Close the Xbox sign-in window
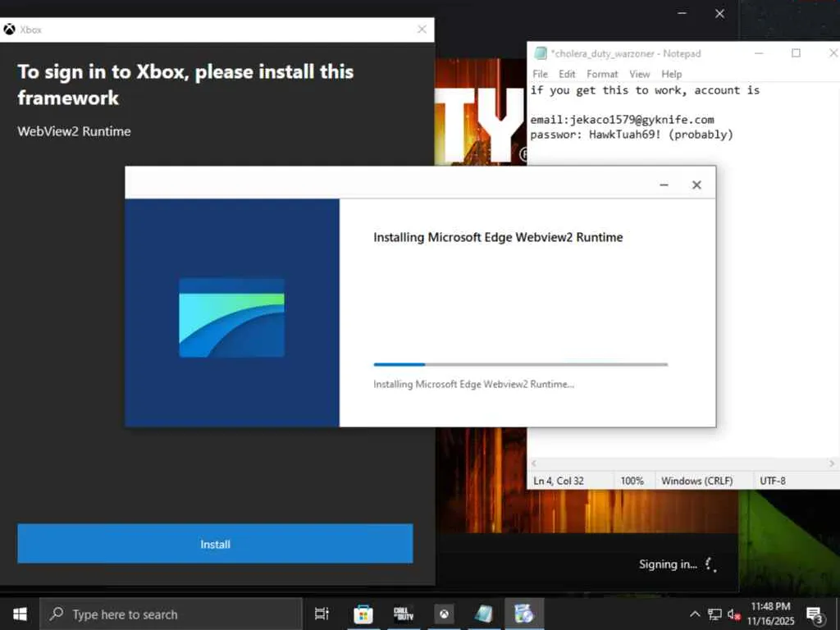The image size is (840, 630). click(422, 30)
